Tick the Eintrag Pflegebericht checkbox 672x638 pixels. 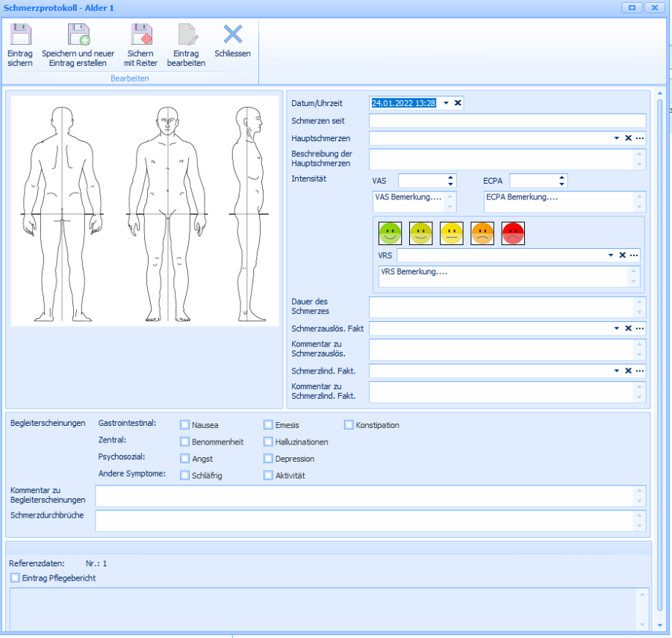click(15, 577)
